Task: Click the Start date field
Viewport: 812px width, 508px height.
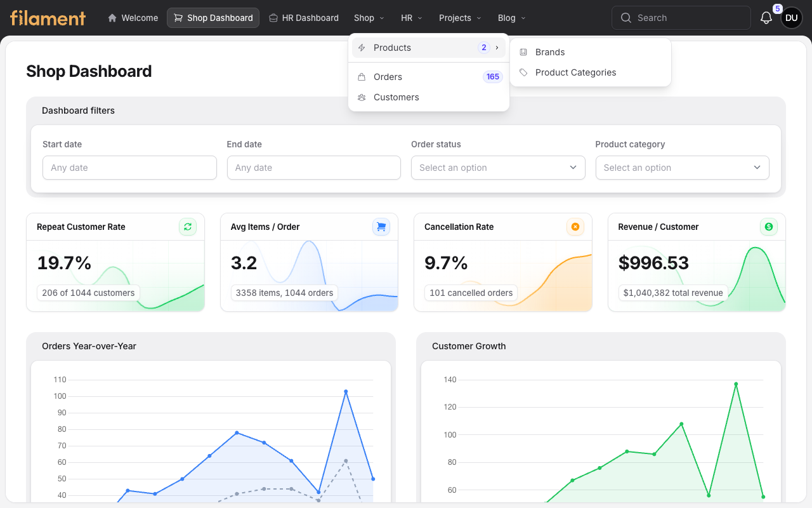Action: [129, 168]
